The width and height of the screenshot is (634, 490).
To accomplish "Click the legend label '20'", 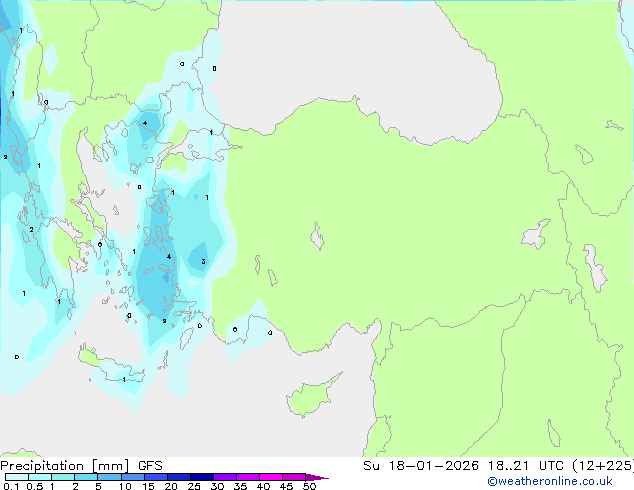I will pyautogui.click(x=171, y=486).
